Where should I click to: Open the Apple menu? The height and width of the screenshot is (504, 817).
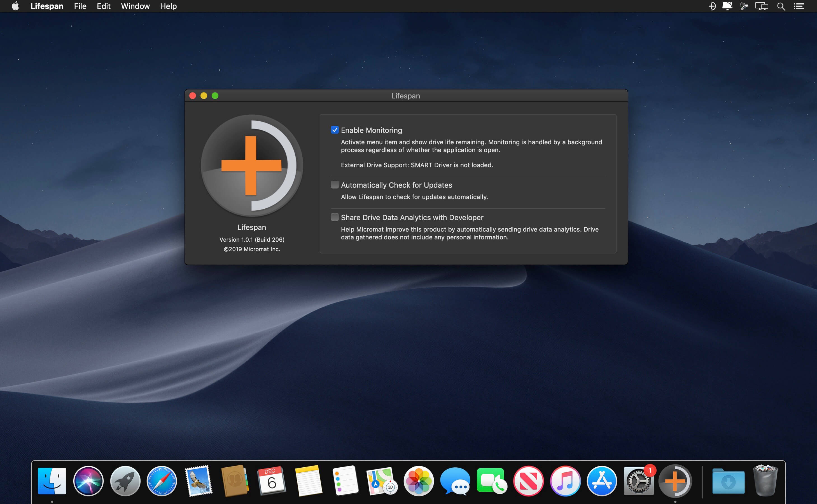[x=15, y=6]
